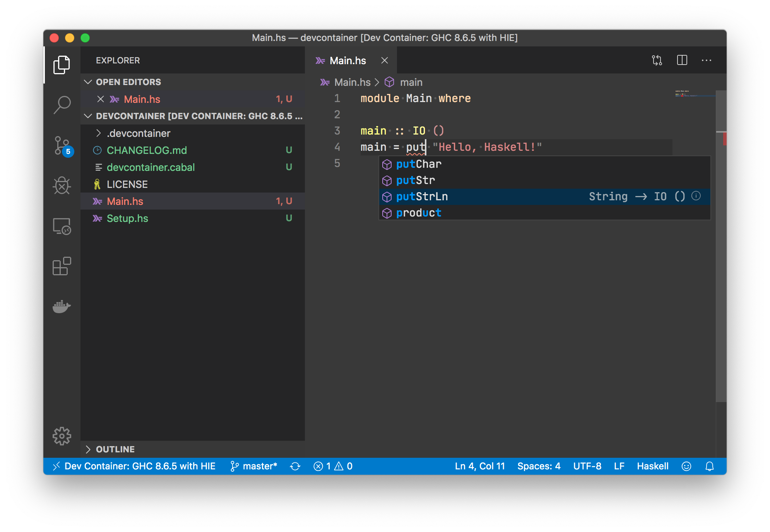Open the Extensions view

[x=62, y=266]
